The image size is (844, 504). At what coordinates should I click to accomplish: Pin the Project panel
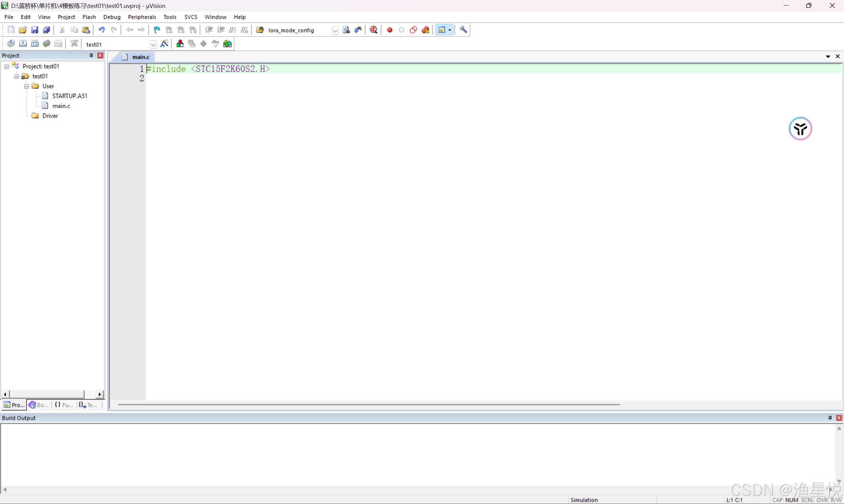pyautogui.click(x=91, y=55)
